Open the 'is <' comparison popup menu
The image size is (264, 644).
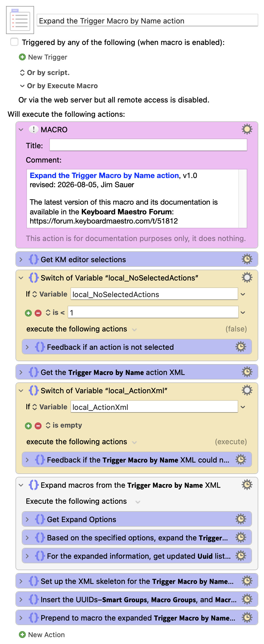click(x=55, y=313)
